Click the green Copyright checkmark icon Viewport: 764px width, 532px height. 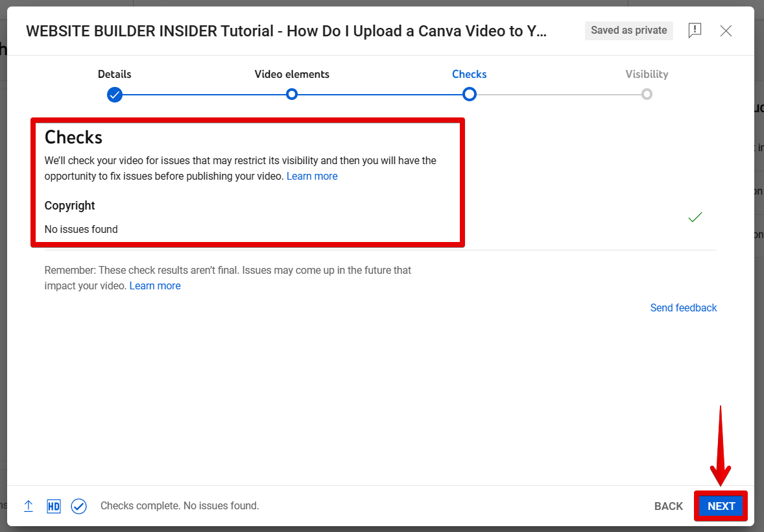coord(695,217)
